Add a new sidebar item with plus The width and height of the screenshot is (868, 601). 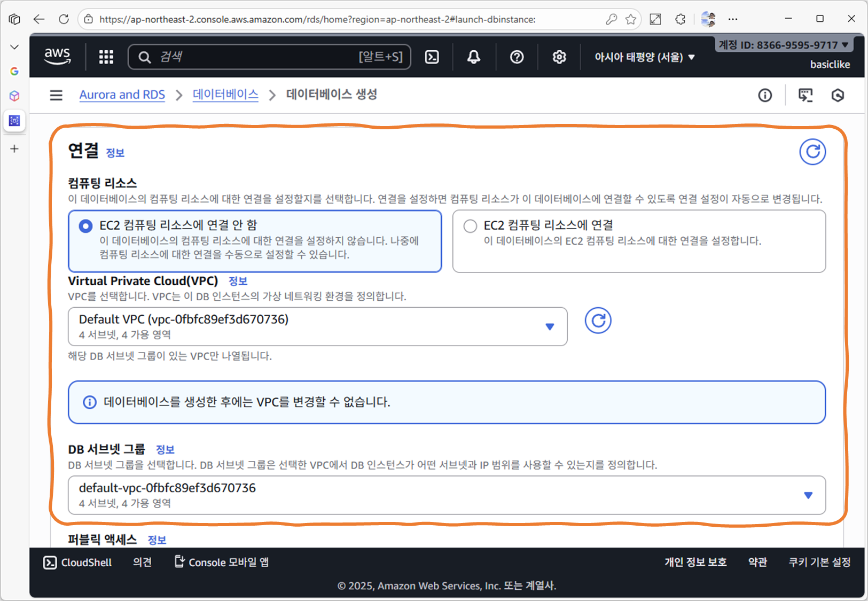point(14,149)
